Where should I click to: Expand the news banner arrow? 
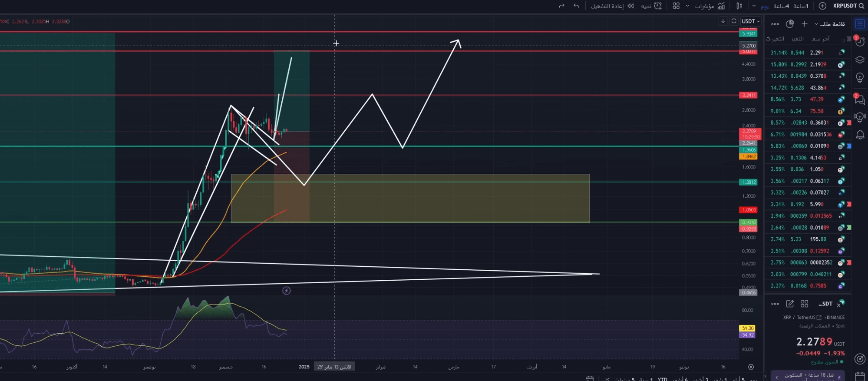pyautogui.click(x=777, y=377)
